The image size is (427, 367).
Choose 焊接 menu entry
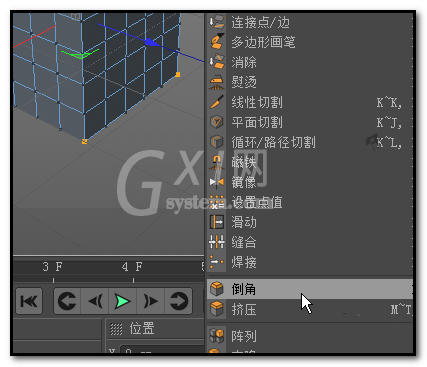[310, 262]
